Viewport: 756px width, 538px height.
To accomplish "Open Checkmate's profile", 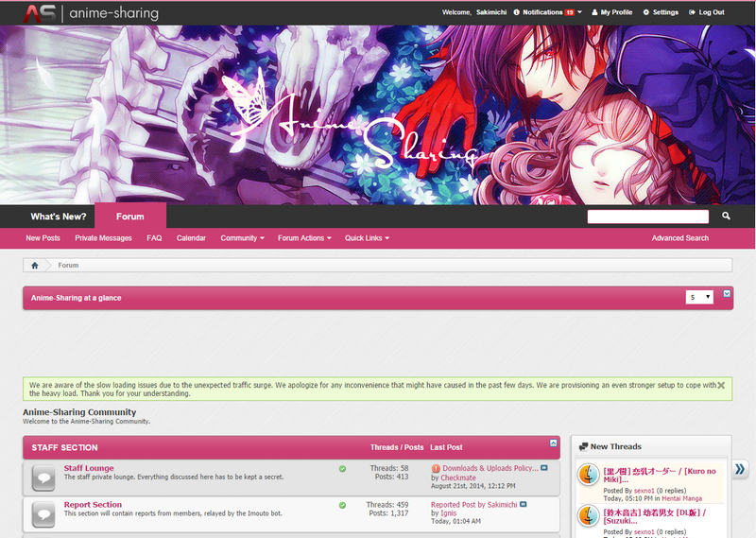I will tap(458, 477).
